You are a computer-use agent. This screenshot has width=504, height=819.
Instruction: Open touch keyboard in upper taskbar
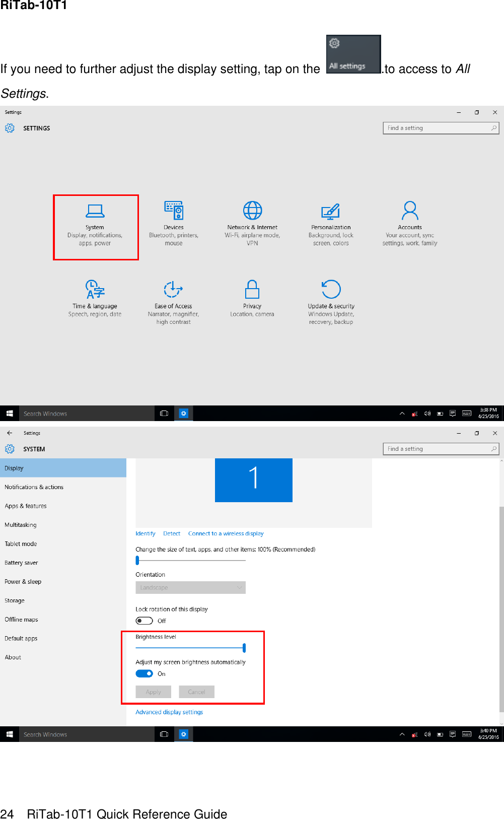(x=467, y=414)
